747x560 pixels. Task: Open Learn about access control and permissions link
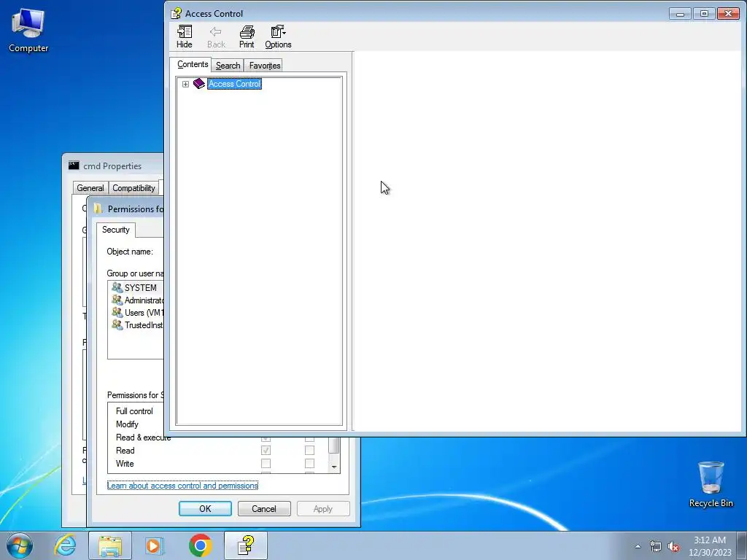(182, 486)
